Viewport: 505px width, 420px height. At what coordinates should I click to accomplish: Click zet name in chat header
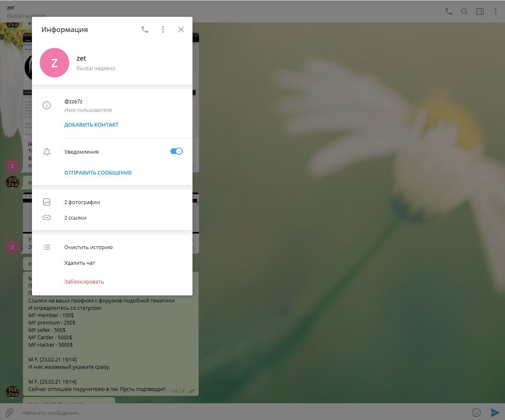click(11, 7)
